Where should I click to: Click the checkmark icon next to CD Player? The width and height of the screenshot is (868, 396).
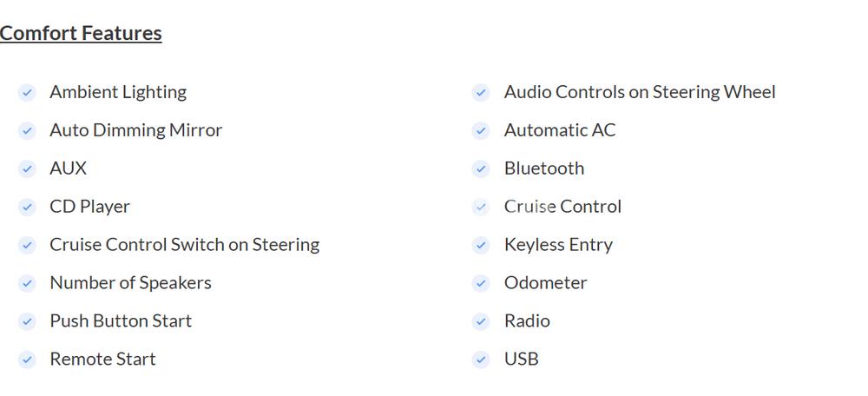tap(27, 208)
